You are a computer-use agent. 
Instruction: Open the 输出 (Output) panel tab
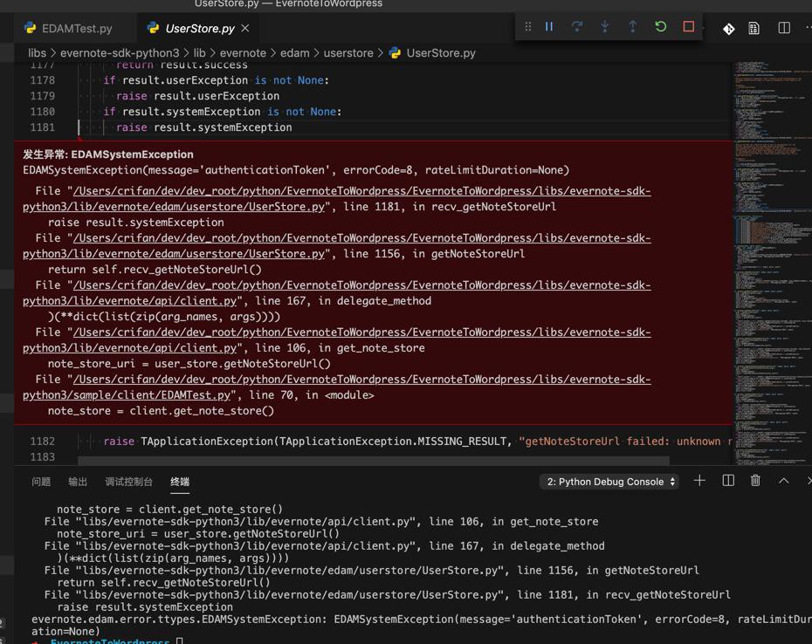[x=78, y=482]
